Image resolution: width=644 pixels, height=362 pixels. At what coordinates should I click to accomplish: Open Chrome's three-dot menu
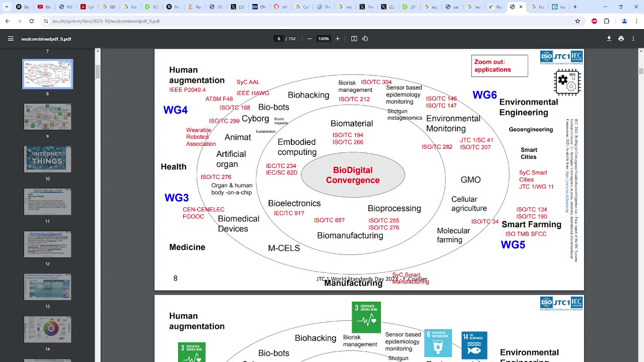point(636,21)
